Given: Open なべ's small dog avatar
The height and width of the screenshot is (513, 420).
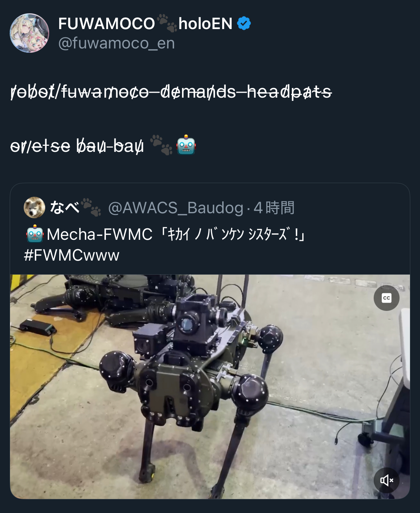Looking at the screenshot, I should pyautogui.click(x=34, y=207).
